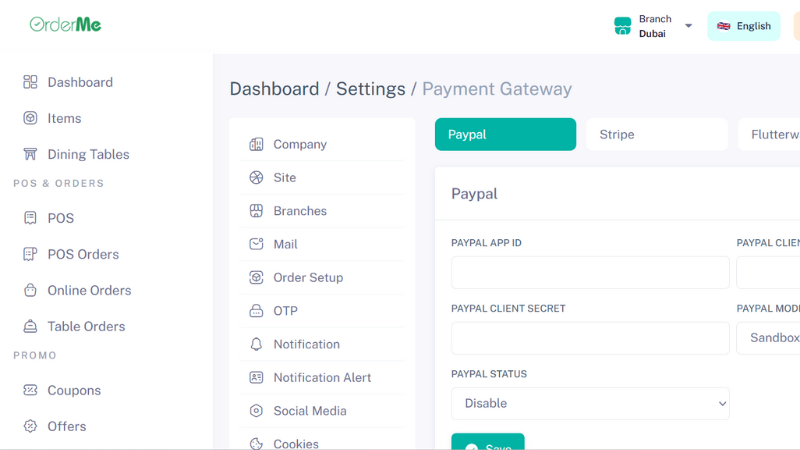800x450 pixels.
Task: Select the Company settings icon
Action: coord(256,144)
